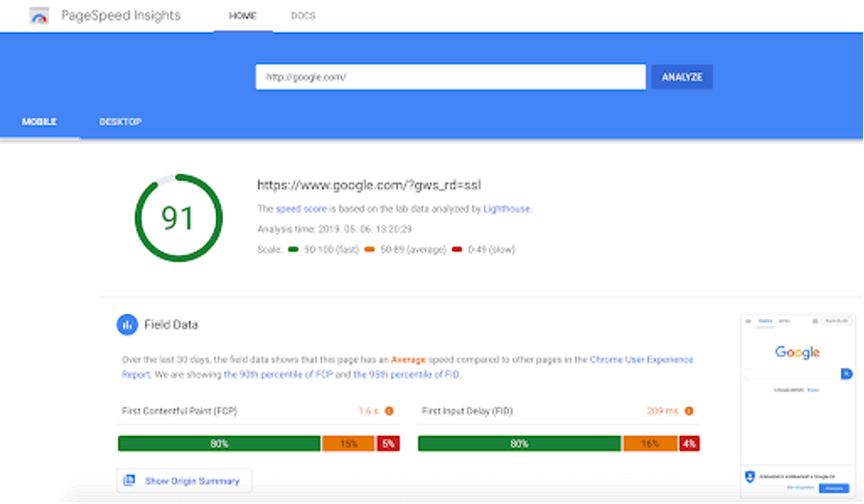The height and width of the screenshot is (504, 864).
Task: Click the info icon next to 1.6 s
Action: (x=389, y=411)
